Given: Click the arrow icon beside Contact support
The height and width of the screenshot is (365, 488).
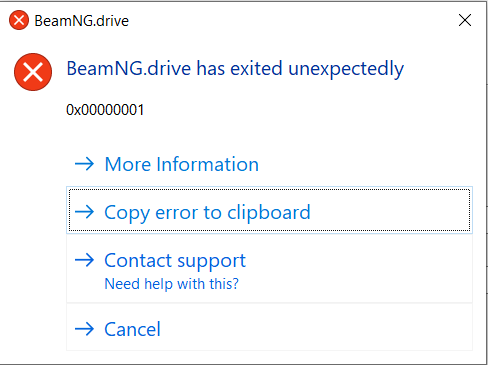Looking at the screenshot, I should coord(85,260).
